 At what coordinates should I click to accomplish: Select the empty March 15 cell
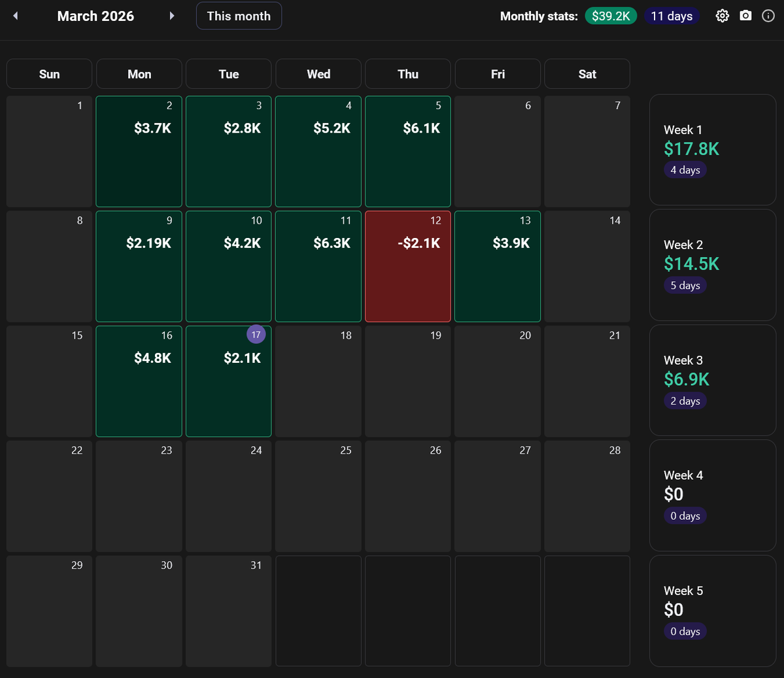(49, 382)
